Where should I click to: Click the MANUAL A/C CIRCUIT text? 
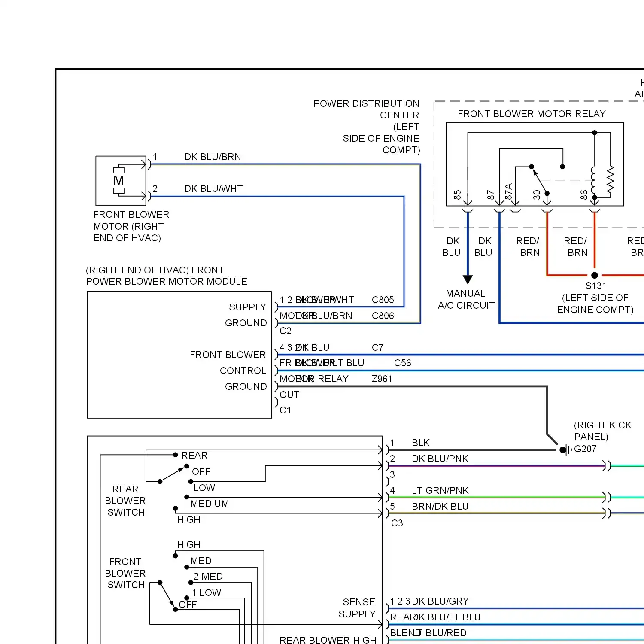[466, 300]
